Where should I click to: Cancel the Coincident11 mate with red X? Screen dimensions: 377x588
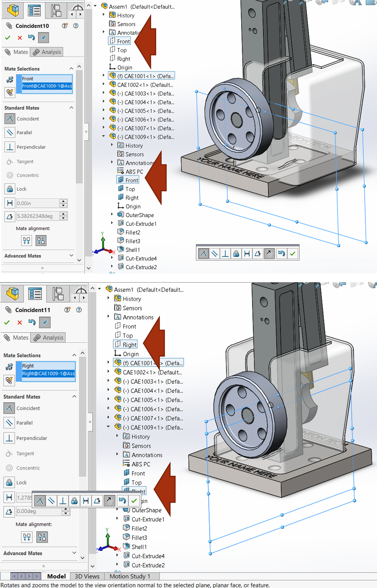click(20, 322)
